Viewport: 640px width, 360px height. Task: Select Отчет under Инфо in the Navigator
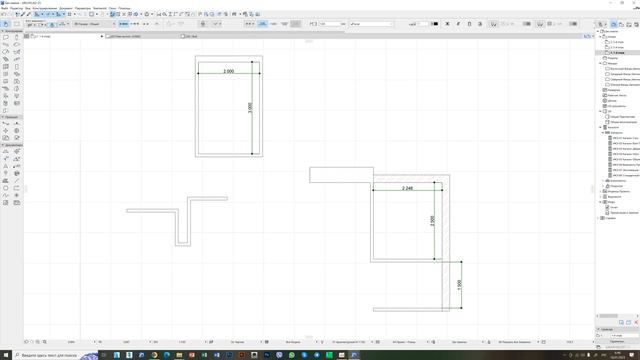tap(614, 207)
